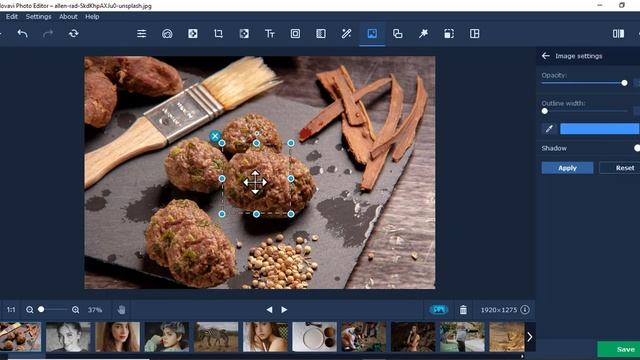Restore the application window

coord(622,5)
